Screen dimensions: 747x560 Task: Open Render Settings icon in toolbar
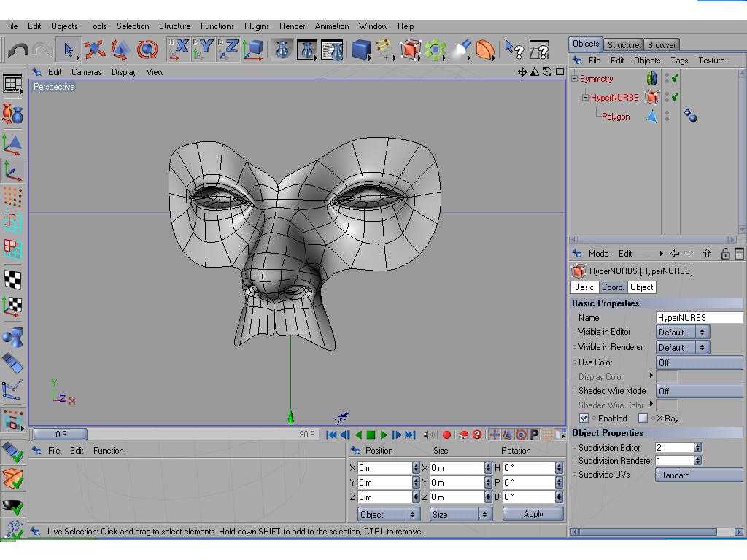[x=332, y=50]
